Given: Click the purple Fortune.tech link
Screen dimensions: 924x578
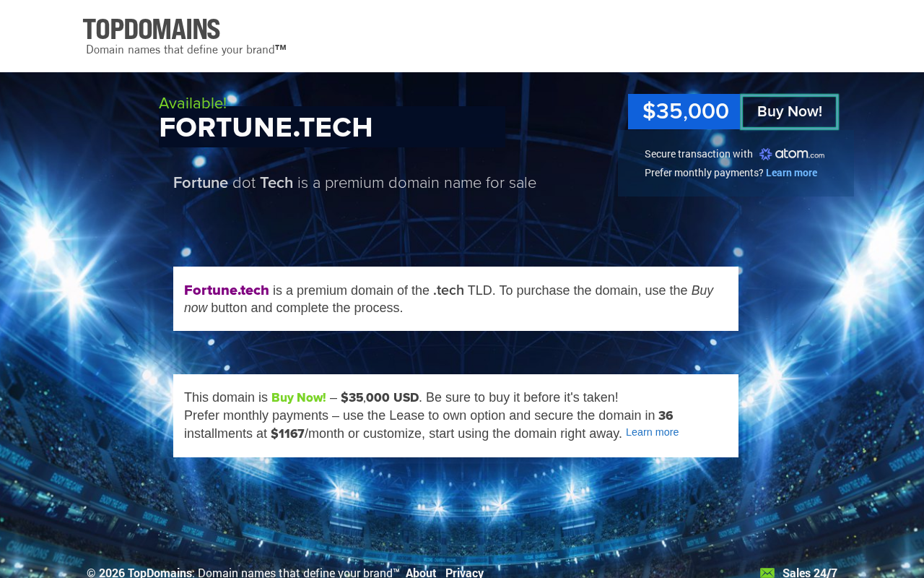Looking at the screenshot, I should pyautogui.click(x=227, y=290).
